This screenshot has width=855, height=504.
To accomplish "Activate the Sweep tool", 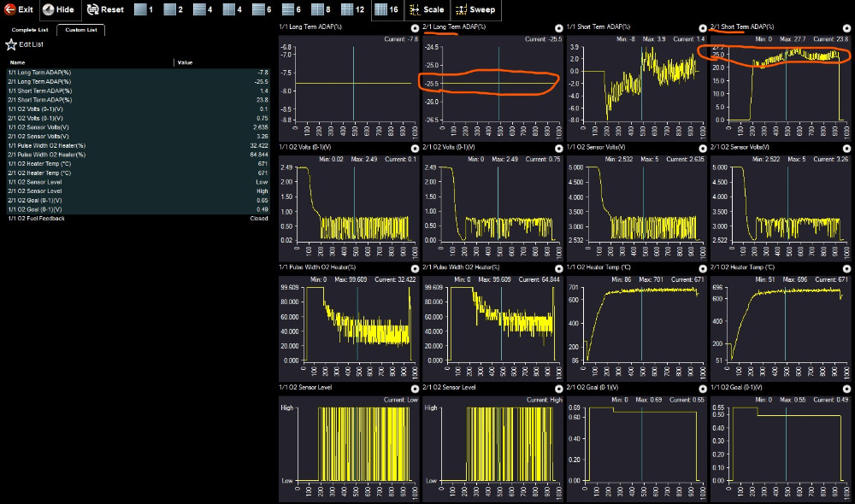I will click(475, 9).
